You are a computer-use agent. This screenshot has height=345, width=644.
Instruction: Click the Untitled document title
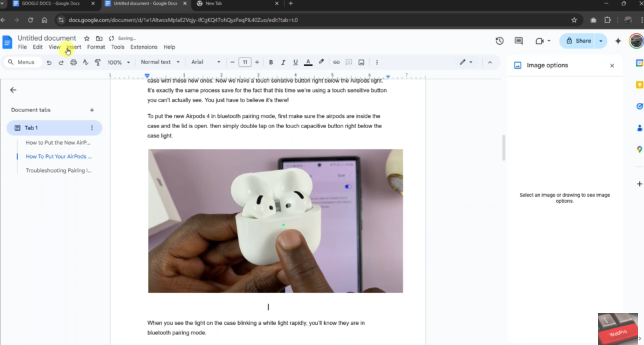coord(47,38)
